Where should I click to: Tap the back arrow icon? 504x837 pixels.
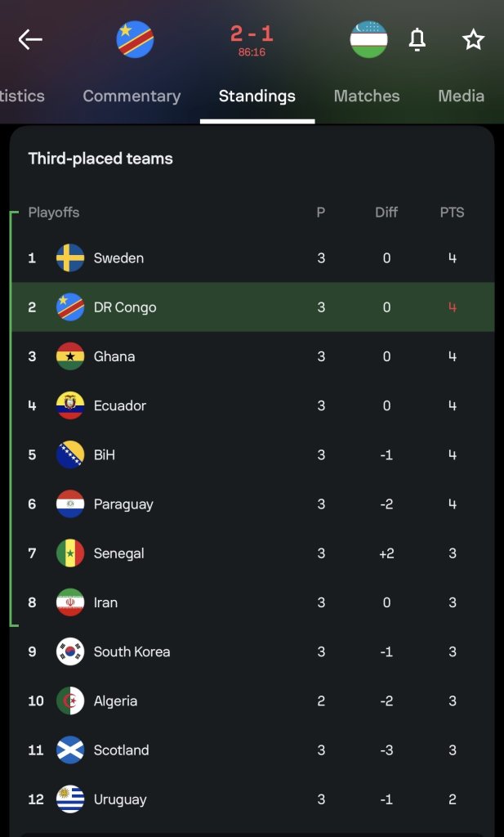coord(30,39)
